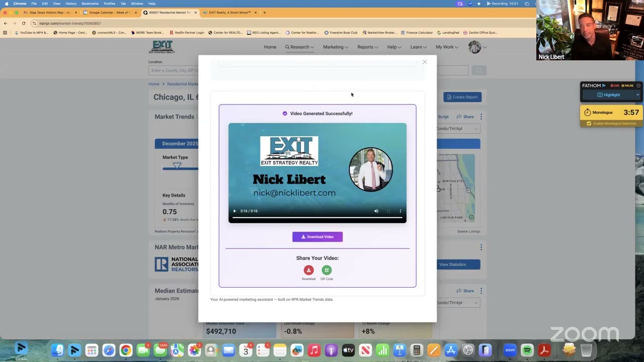Open the Condo/TH/Apt dropdown under Market Trends
Screen dimensions: 644x362
[x=458, y=129]
